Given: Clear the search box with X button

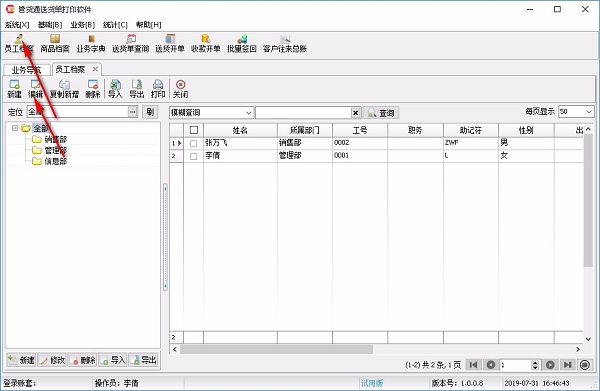Looking at the screenshot, I should click(356, 112).
